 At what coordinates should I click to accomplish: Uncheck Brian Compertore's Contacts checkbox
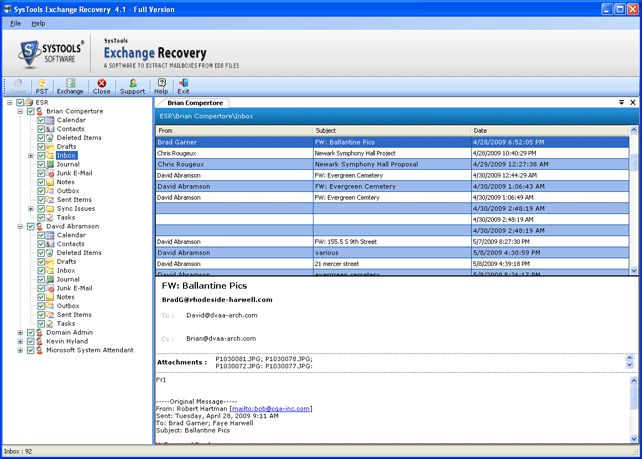[x=41, y=129]
